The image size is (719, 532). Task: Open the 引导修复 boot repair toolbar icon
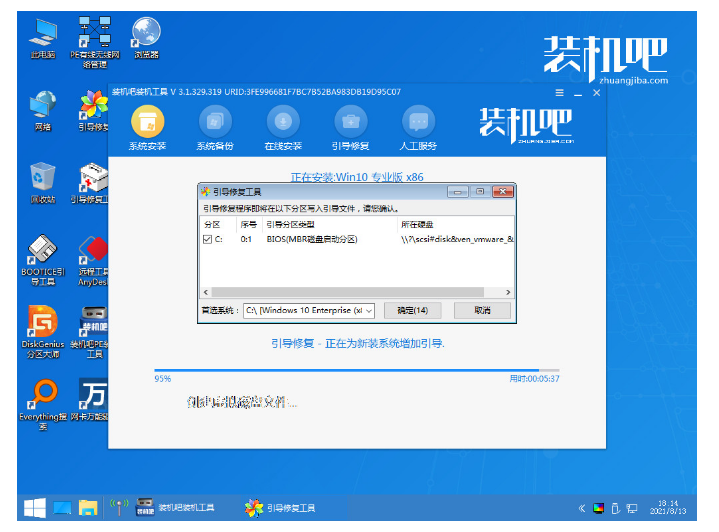coord(351,123)
